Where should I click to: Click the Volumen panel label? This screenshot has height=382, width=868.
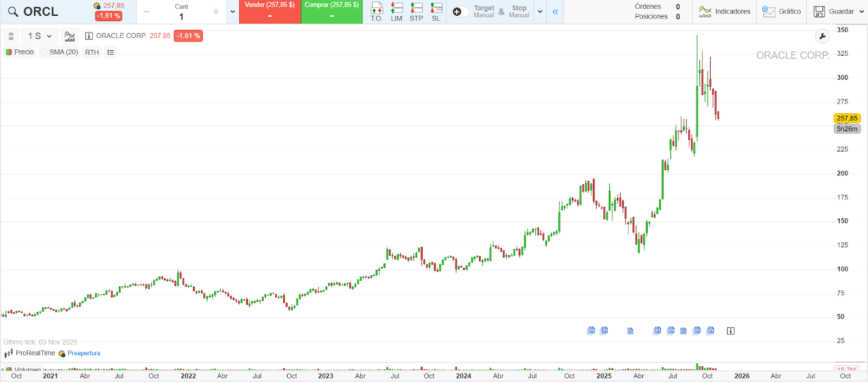(x=27, y=369)
